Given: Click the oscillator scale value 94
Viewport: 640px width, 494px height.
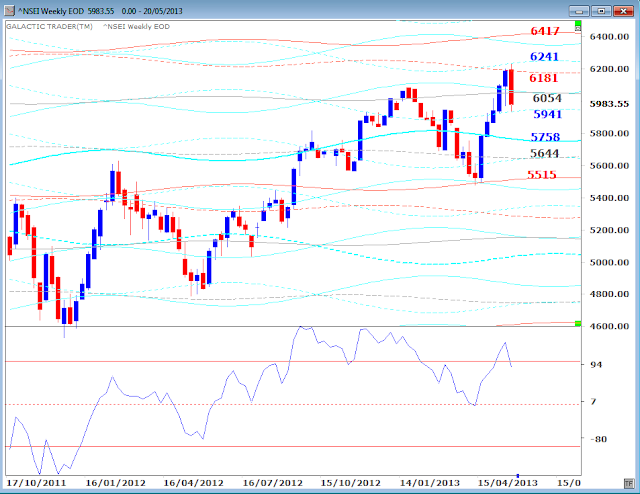Looking at the screenshot, I should pyautogui.click(x=596, y=364).
